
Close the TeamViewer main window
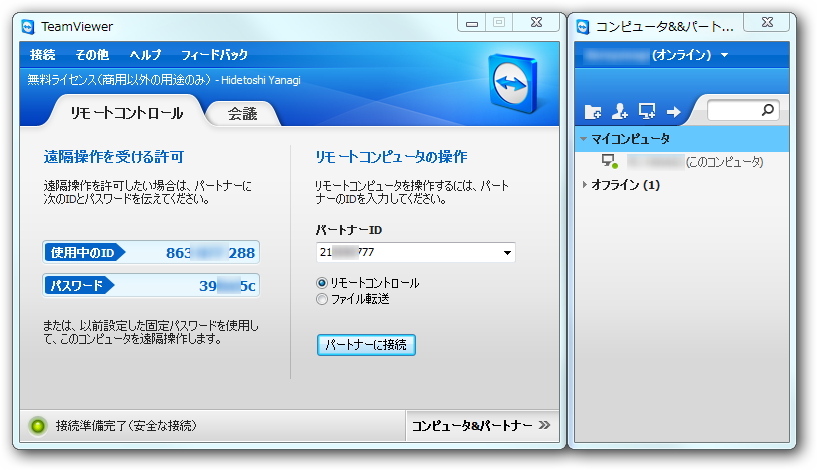click(536, 22)
